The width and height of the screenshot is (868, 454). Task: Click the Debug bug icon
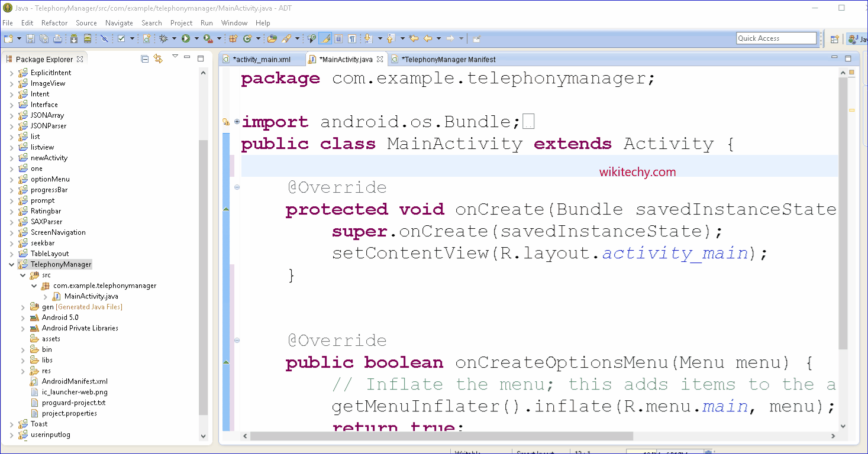163,38
